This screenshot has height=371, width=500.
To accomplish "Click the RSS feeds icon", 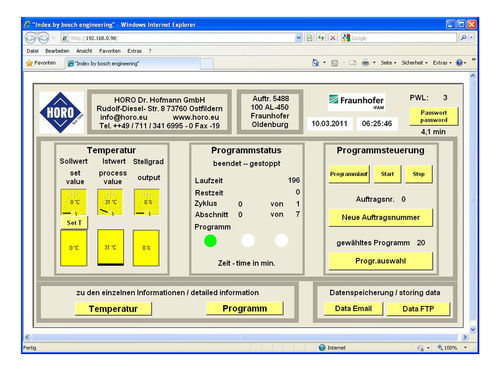I will click(335, 63).
